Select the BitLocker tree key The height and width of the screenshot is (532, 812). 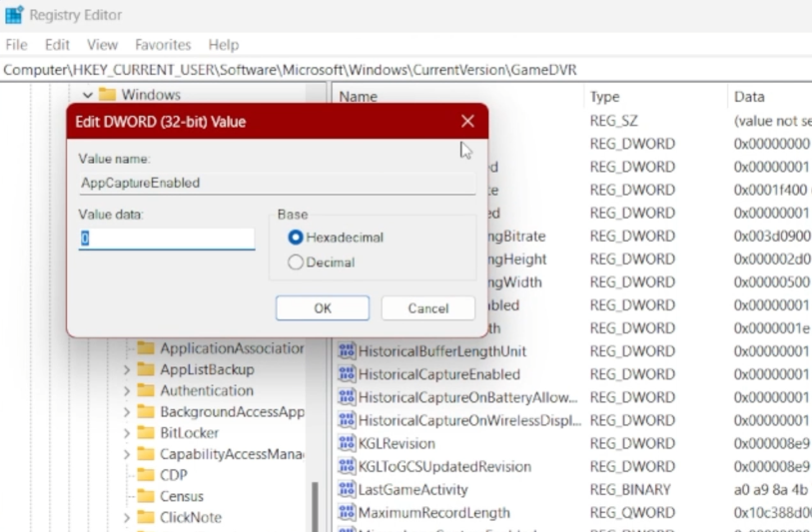click(x=189, y=432)
